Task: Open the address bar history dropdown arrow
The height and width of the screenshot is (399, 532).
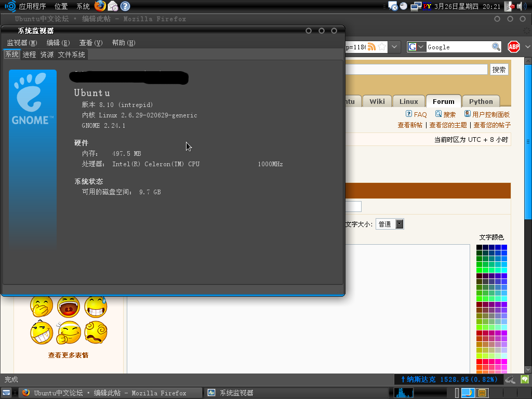Action: pyautogui.click(x=394, y=47)
